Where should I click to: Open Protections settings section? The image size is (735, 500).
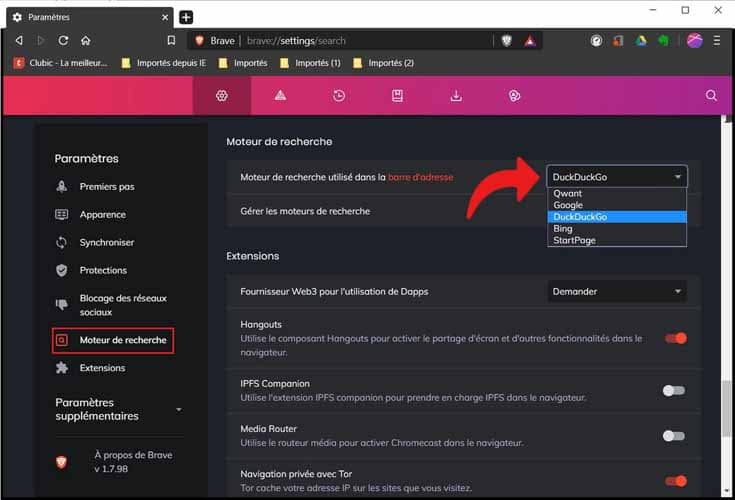[x=91, y=270]
